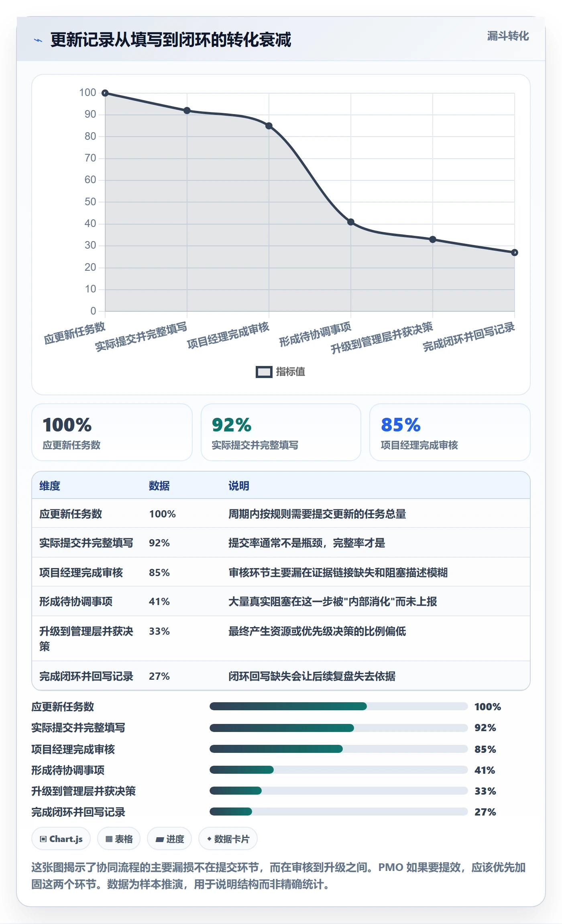This screenshot has width=562, height=924.
Task: Click the 维度 column header
Action: (50, 486)
